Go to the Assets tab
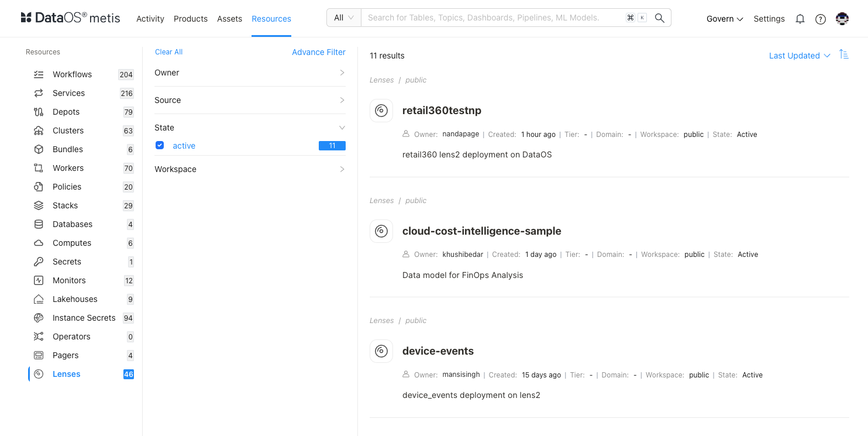Viewport: 868px width, 436px height. tap(229, 19)
